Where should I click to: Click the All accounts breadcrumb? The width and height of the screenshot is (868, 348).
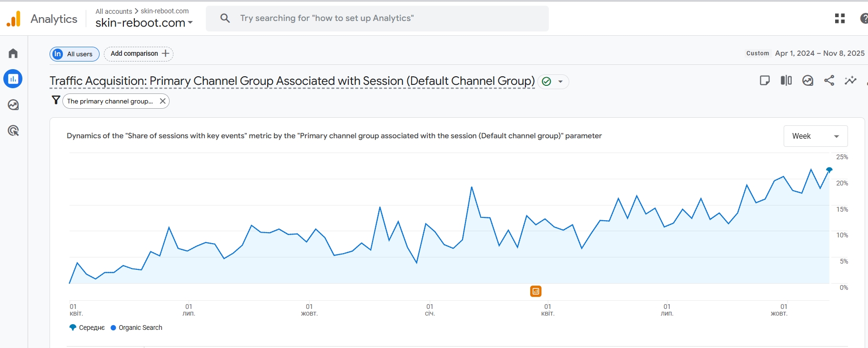(114, 11)
